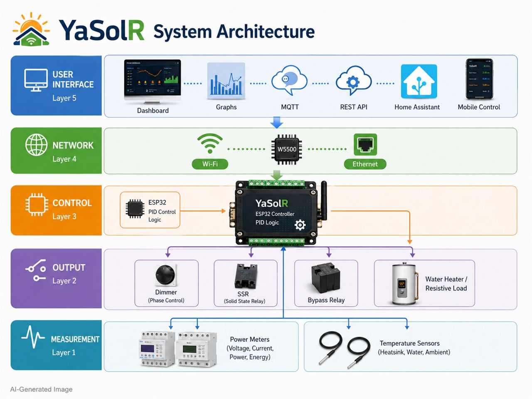Click the "System Architecture" title text
The height and width of the screenshot is (399, 532).
pyautogui.click(x=234, y=32)
